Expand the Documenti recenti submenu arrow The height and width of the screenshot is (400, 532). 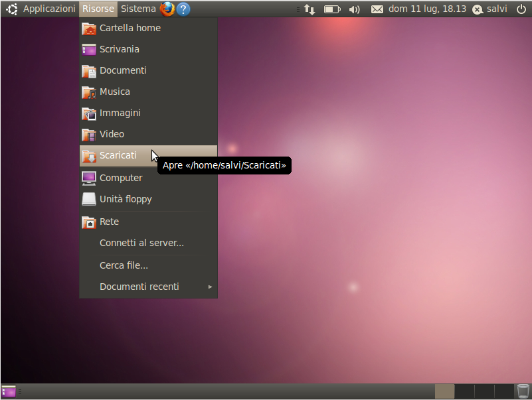click(x=211, y=287)
